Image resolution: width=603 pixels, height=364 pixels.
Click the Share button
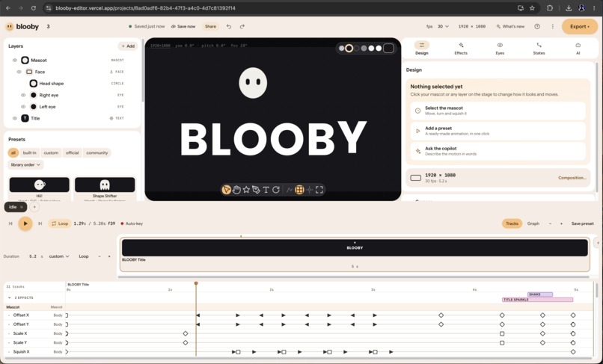pyautogui.click(x=210, y=26)
